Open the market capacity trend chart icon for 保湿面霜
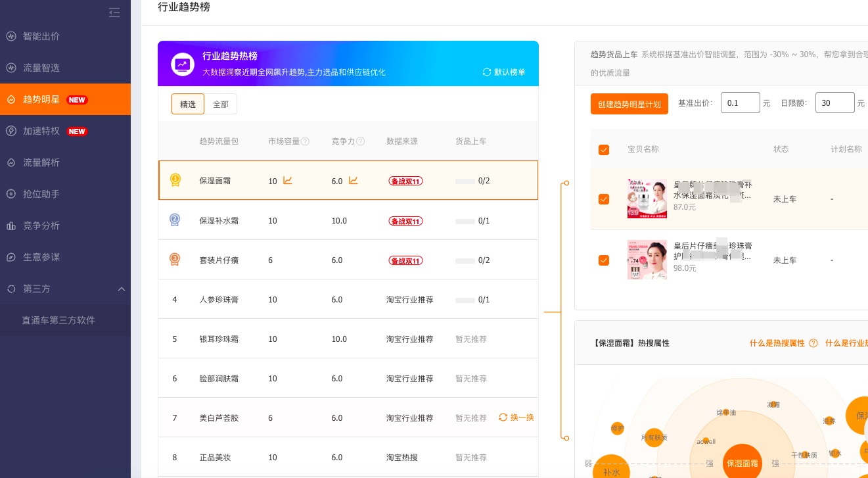Image resolution: width=868 pixels, height=478 pixels. (288, 180)
